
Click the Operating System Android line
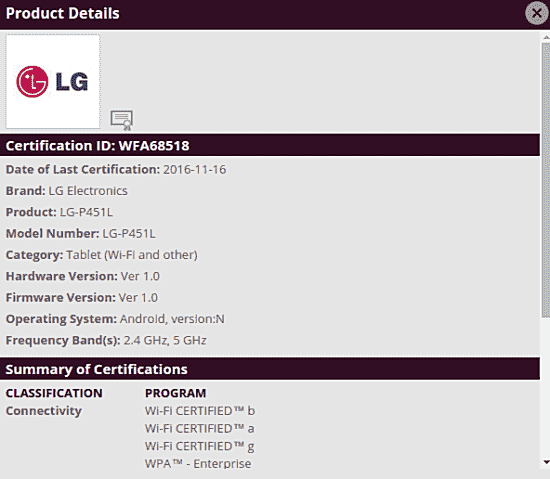tap(115, 319)
